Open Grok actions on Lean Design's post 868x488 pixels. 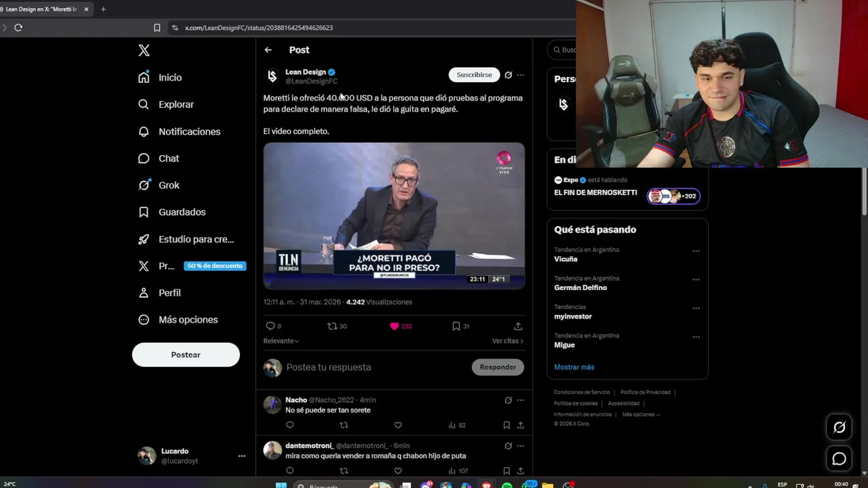[508, 75]
